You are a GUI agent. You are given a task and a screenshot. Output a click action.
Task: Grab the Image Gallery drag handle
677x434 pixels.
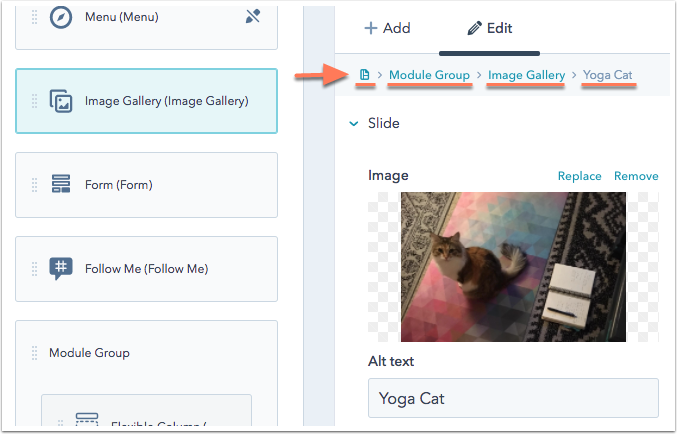coord(35,101)
